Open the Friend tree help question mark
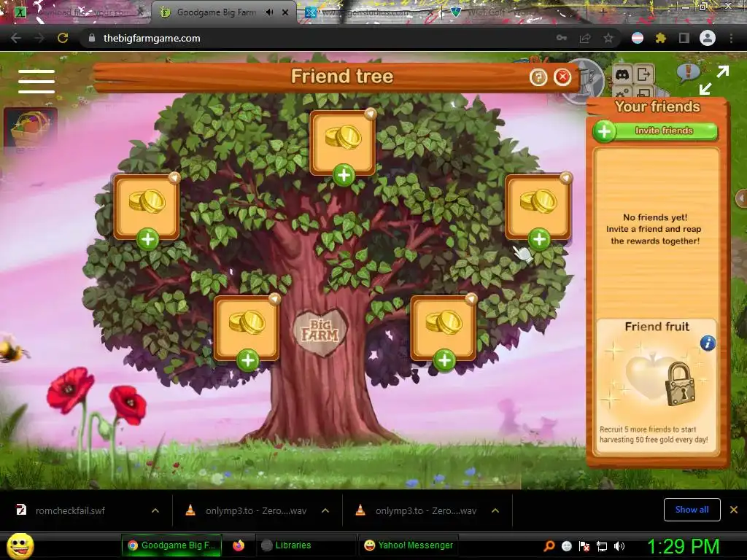 click(538, 77)
